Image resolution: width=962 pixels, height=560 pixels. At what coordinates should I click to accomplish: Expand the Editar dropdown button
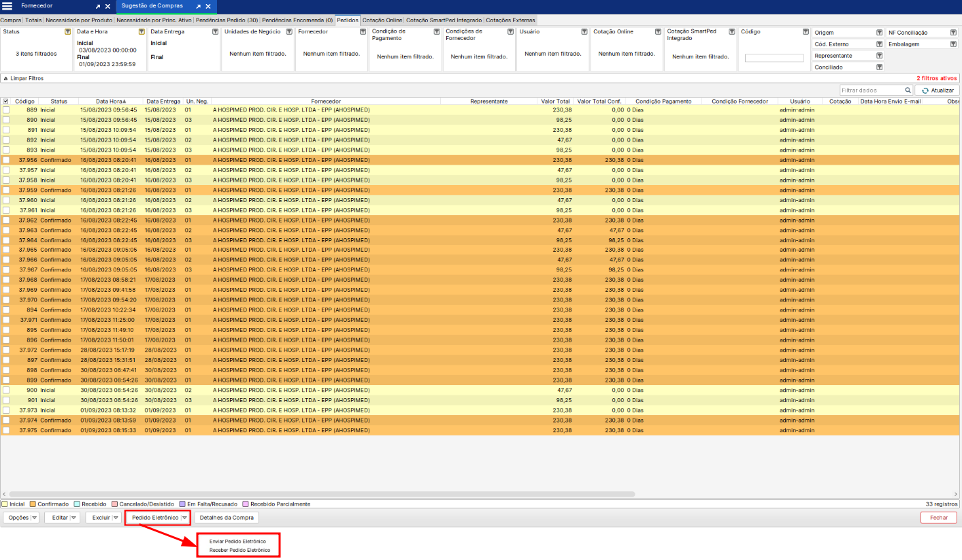(x=75, y=518)
